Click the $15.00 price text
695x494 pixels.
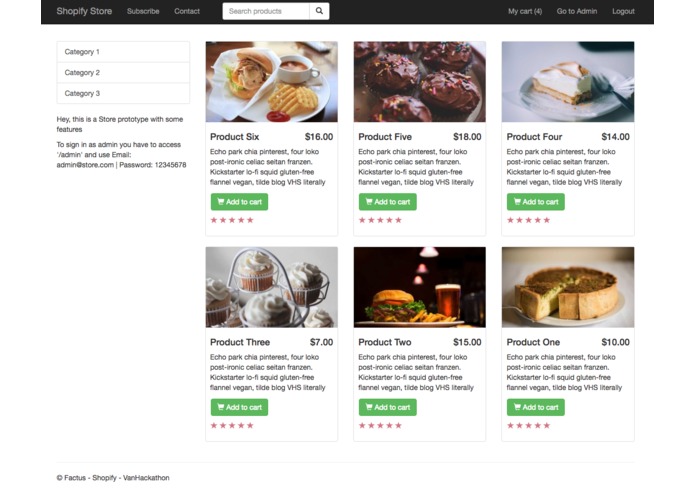click(x=467, y=342)
